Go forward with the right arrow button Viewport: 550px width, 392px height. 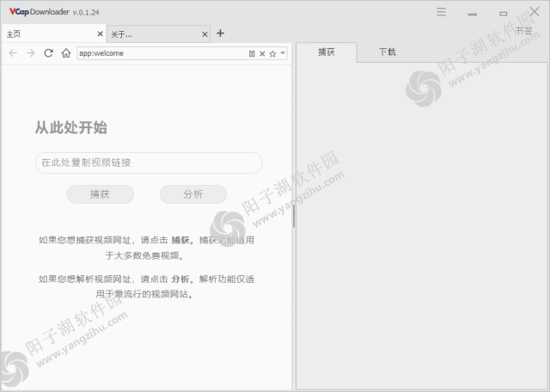click(x=31, y=53)
